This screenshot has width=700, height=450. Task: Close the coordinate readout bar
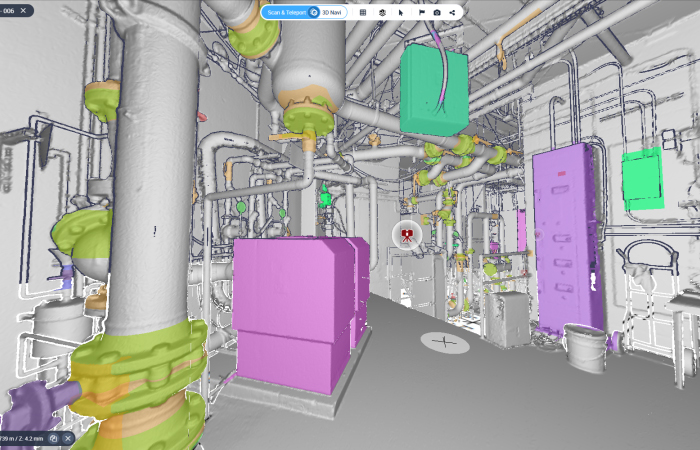(x=68, y=438)
